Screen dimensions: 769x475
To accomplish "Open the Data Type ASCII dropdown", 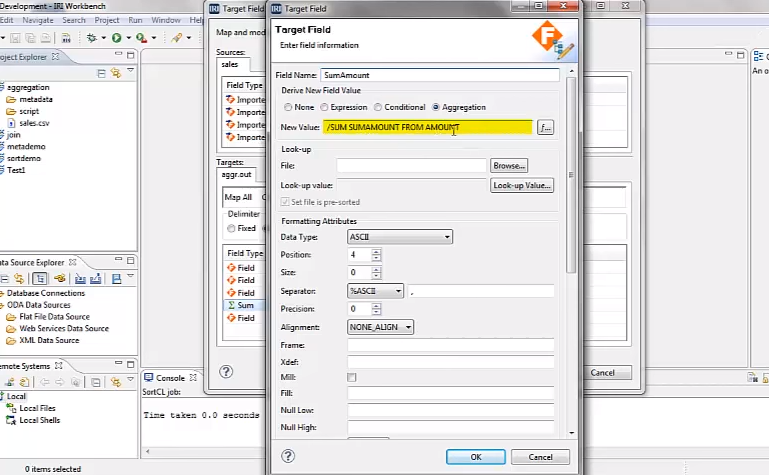I will 400,237.
